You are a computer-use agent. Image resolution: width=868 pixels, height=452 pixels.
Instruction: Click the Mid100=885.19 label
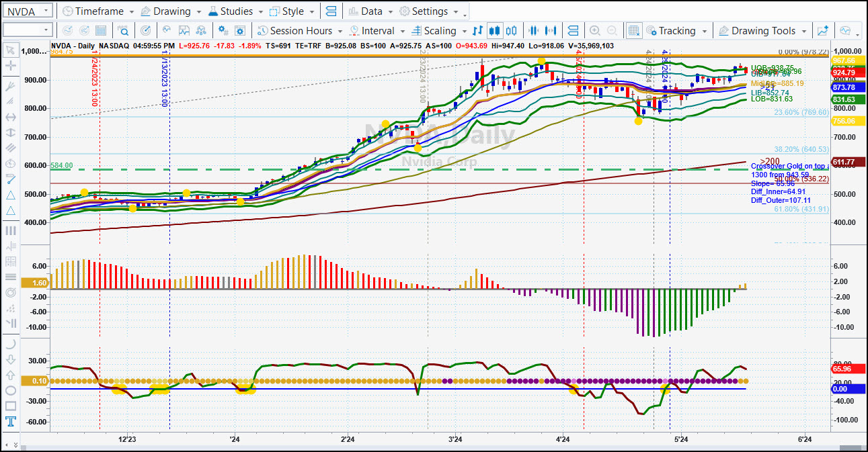(x=777, y=83)
